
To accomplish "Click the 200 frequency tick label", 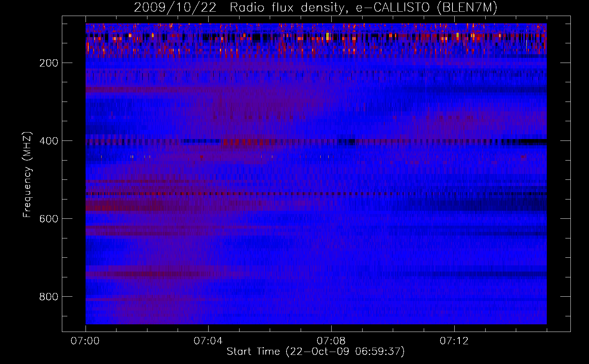I will point(49,63).
